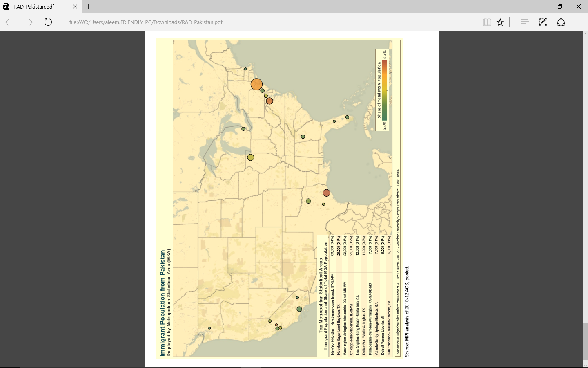Click the address bar file URL
588x368 pixels.
(146, 22)
